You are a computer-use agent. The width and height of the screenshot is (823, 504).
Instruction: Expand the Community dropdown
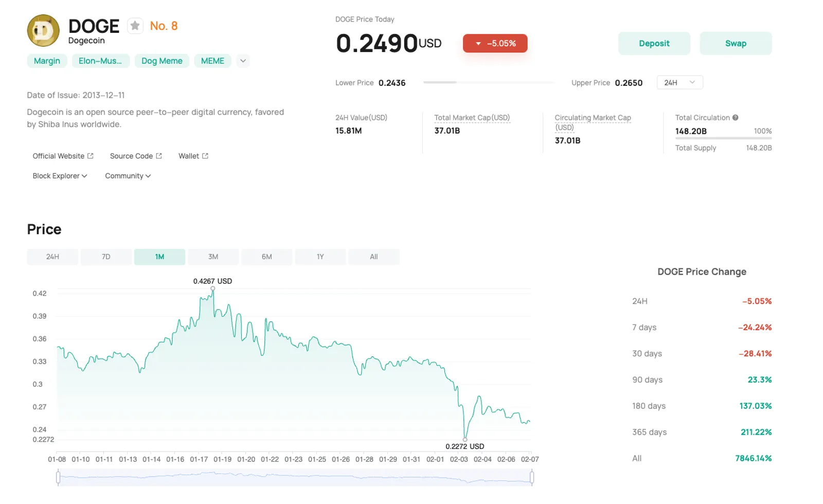128,176
